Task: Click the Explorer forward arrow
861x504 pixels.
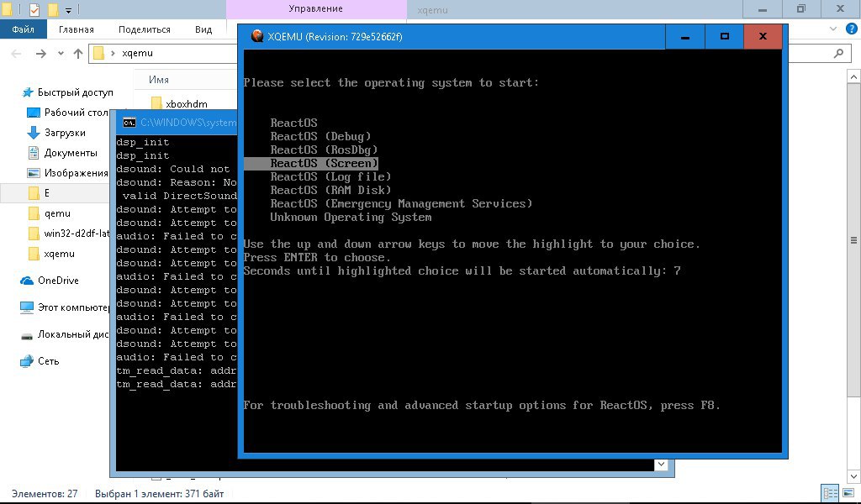Action: [40, 53]
